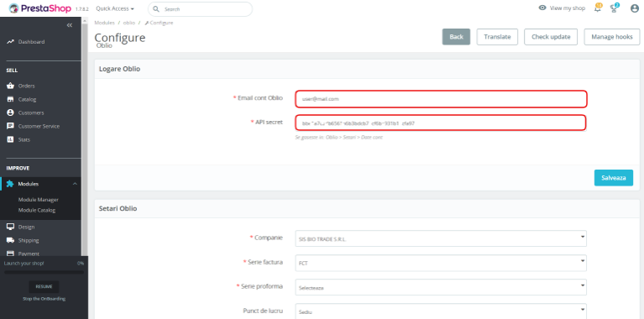Viewport: 644px width, 319px height.
Task: Open the Companie dropdown
Action: [441, 238]
